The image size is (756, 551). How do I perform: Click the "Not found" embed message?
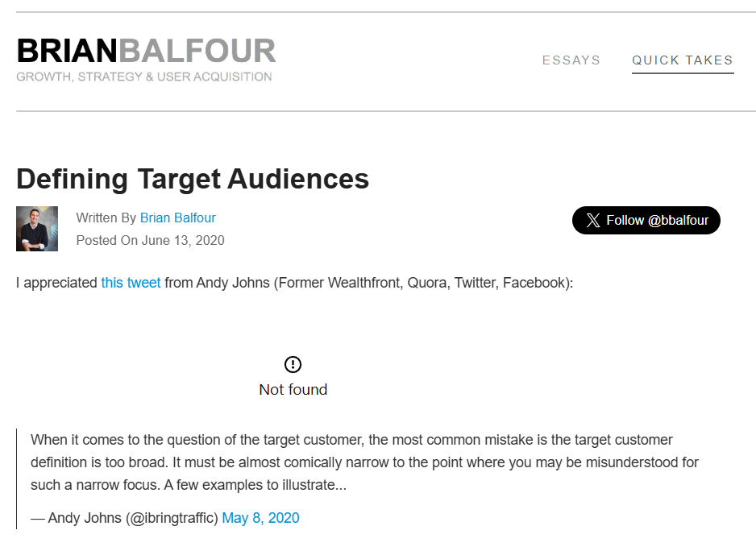point(293,390)
